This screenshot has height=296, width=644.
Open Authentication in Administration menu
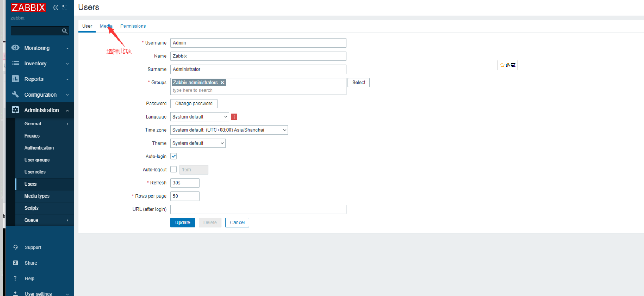point(45,148)
